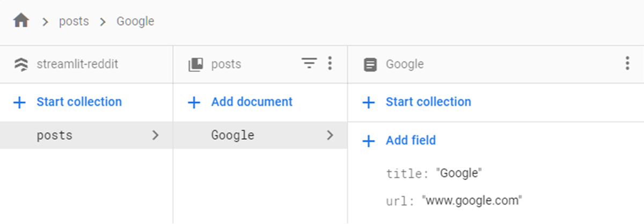Viewport: 644px width, 224px height.
Task: Click the url field value
Action: coord(472,201)
